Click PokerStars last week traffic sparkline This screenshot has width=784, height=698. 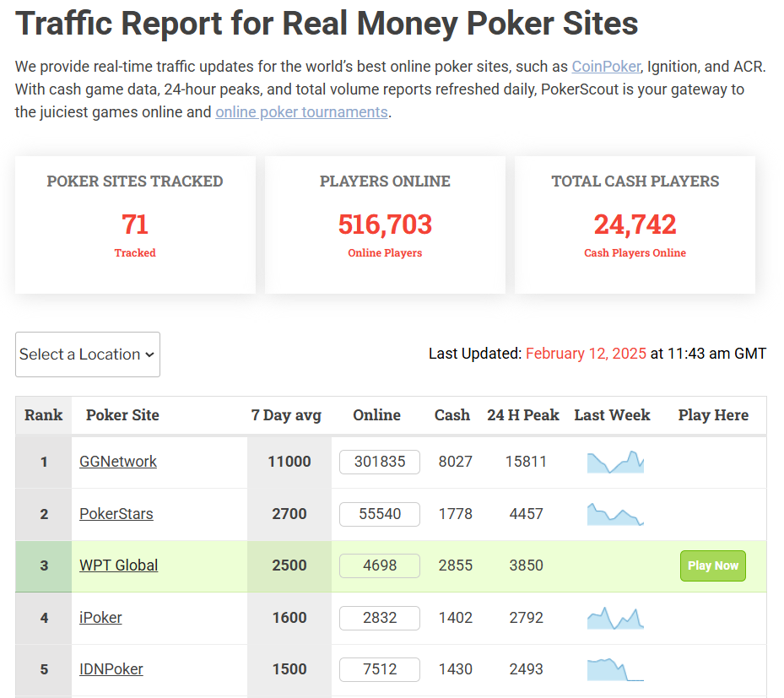615,514
